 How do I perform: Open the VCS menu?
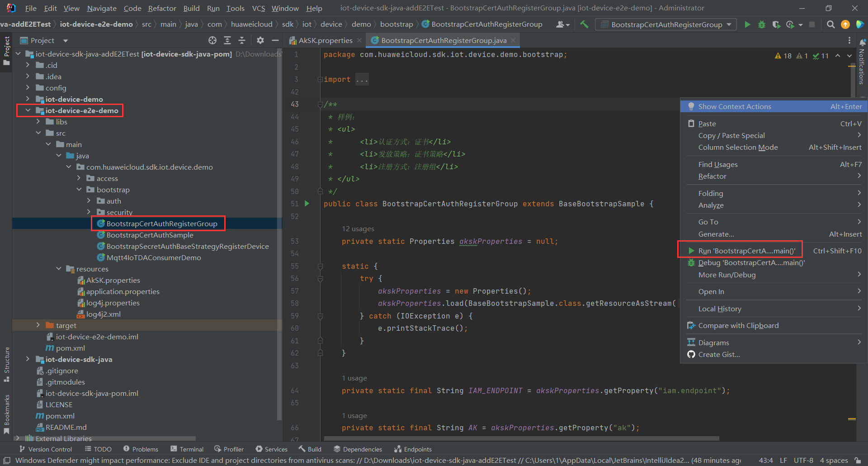pos(259,8)
